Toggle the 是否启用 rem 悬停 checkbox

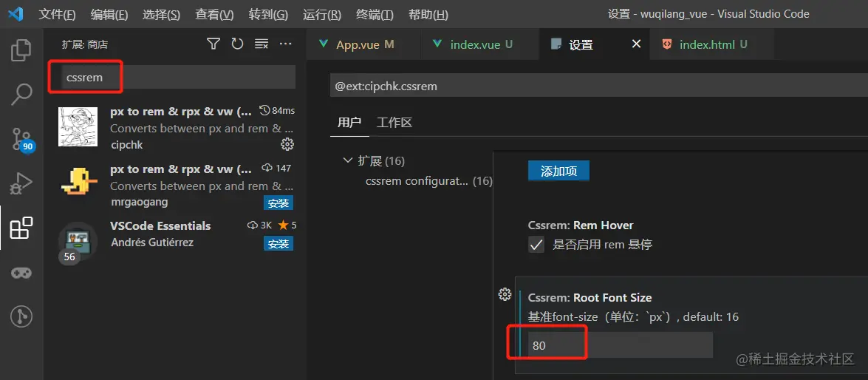pos(536,244)
